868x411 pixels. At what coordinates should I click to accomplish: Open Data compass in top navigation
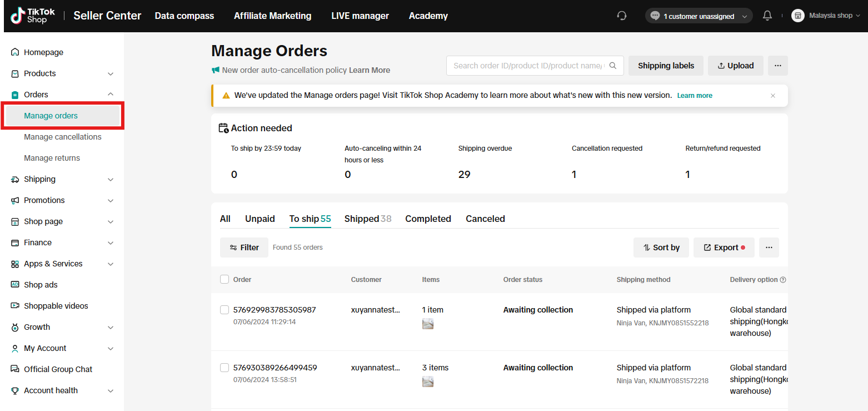coord(184,16)
